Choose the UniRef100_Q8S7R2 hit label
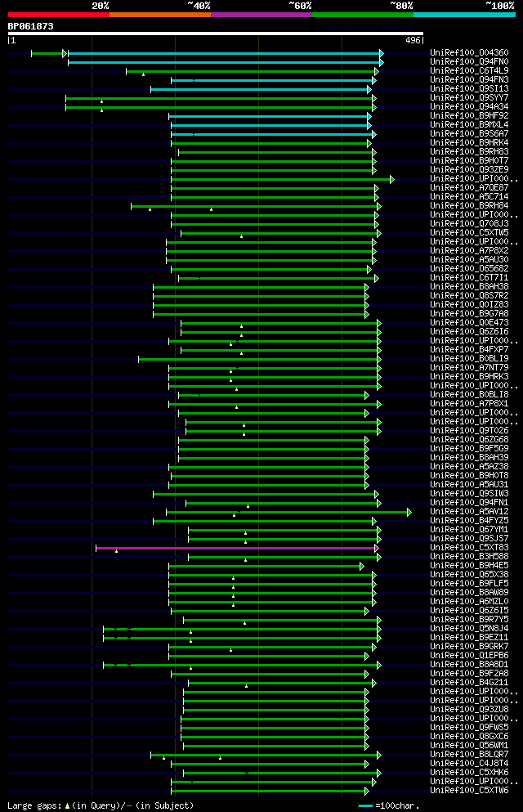The width and height of the screenshot is (523, 812). pos(469,296)
